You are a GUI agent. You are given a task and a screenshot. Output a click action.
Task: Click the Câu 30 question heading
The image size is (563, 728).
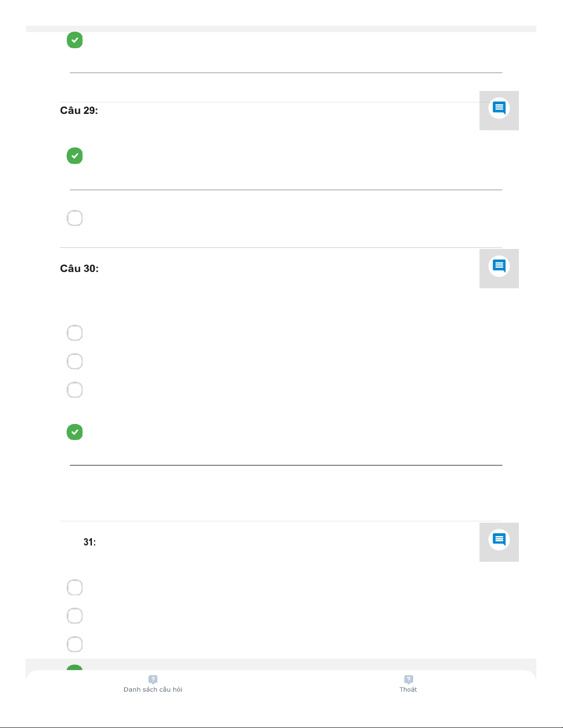point(79,269)
